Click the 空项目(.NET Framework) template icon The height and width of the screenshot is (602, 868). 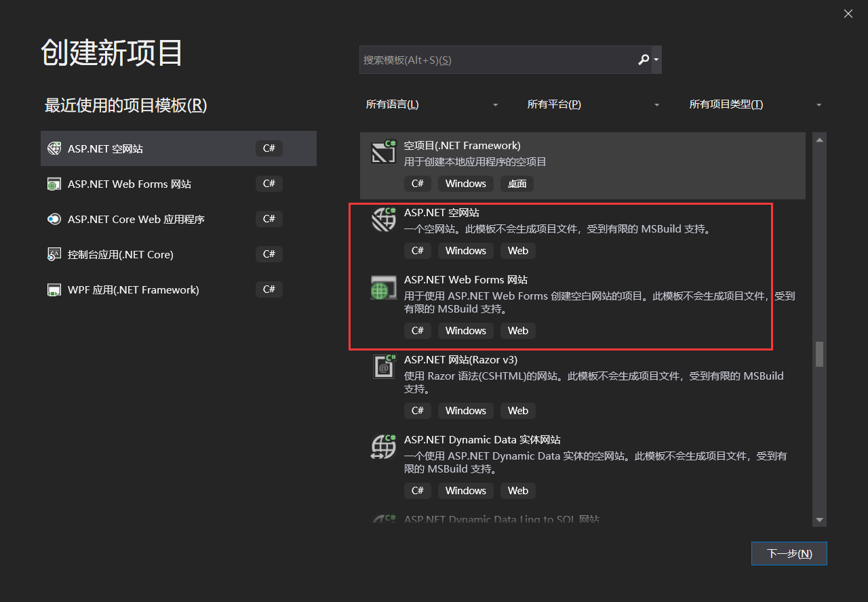pyautogui.click(x=384, y=152)
